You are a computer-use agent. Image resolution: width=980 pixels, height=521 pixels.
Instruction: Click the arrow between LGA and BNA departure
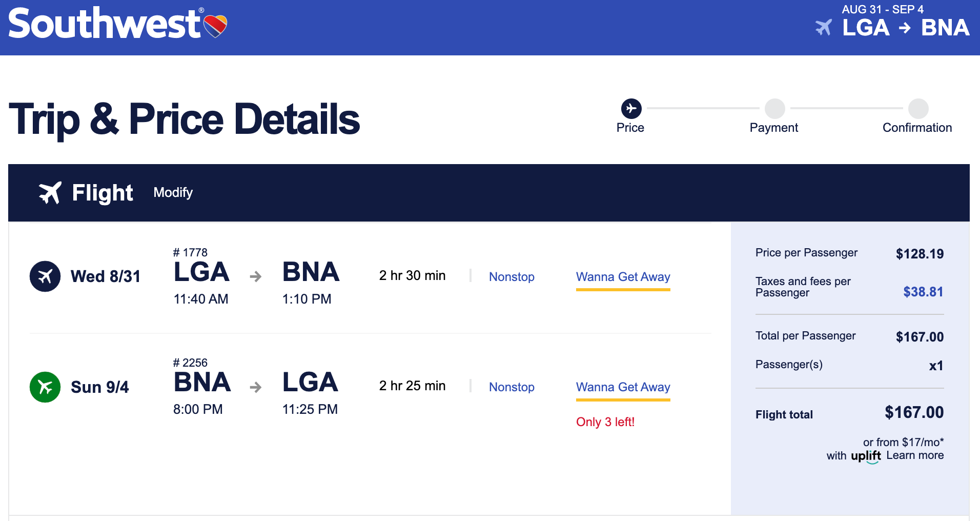[256, 277]
